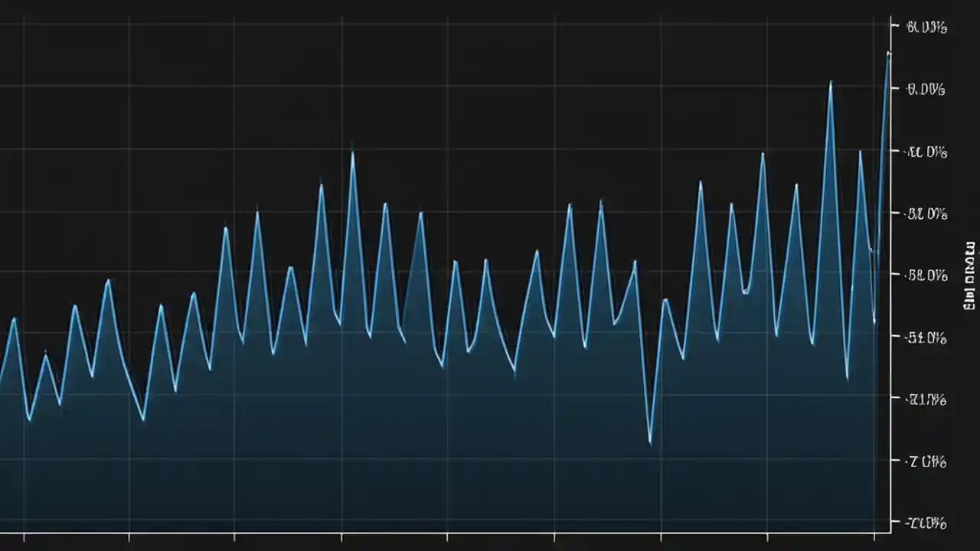Image resolution: width=980 pixels, height=551 pixels.
Task: Click the bottom tick mark on the y-axis
Action: click(x=894, y=524)
